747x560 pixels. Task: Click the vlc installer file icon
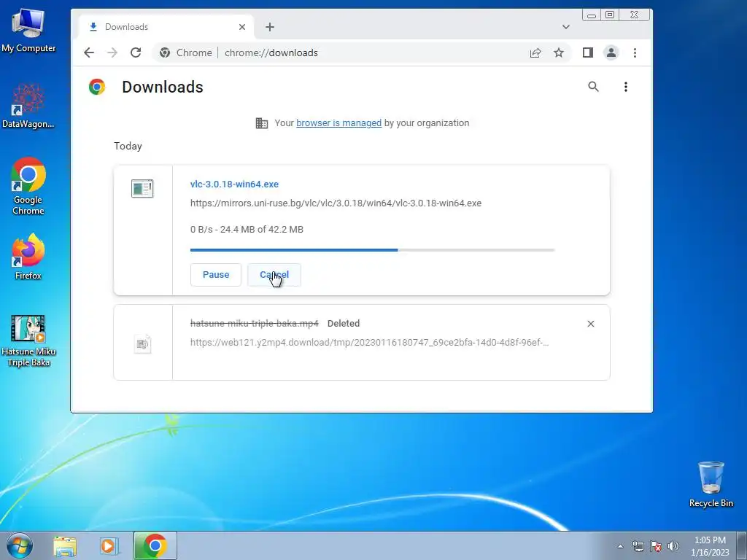pyautogui.click(x=142, y=189)
